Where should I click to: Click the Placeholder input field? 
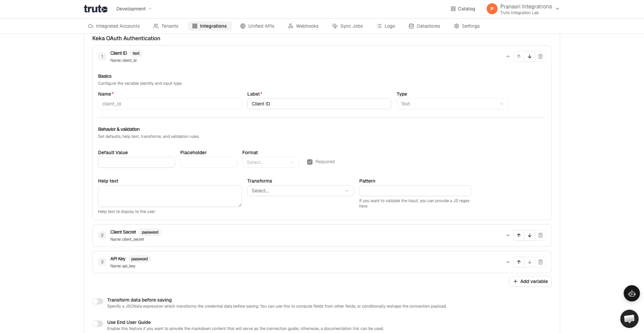[209, 162]
